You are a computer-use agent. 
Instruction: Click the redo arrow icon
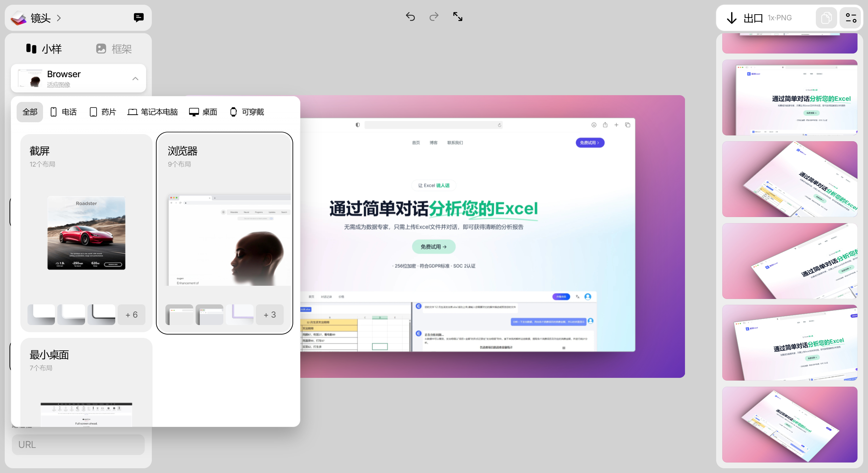[434, 17]
